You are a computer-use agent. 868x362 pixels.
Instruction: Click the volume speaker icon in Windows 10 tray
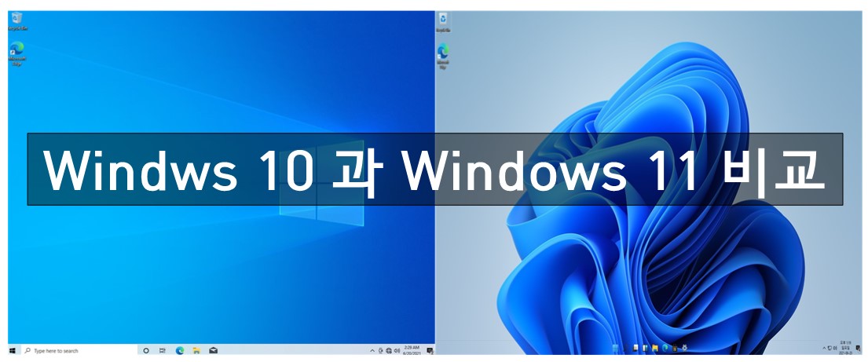[x=397, y=350]
